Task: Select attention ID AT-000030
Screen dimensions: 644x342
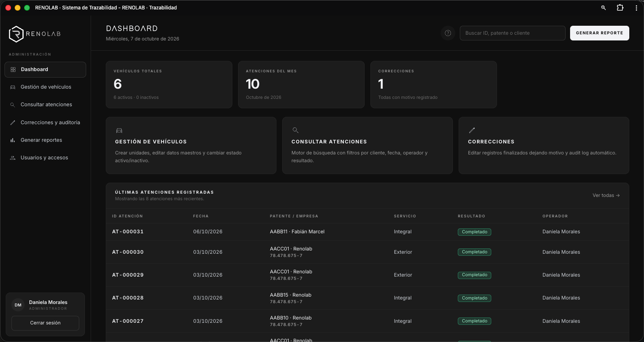Action: [128, 252]
